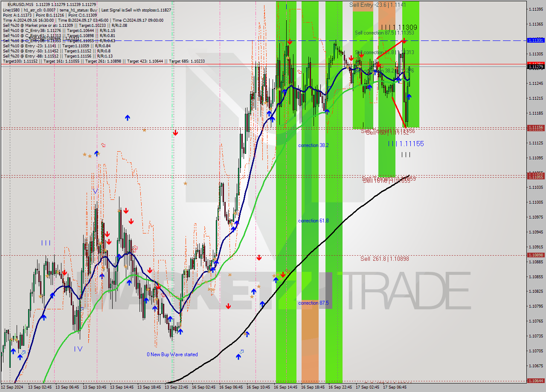546x392 pixels.
Task: Click the '16 Sep 14:45' time axis label
Action: [x=286, y=387]
